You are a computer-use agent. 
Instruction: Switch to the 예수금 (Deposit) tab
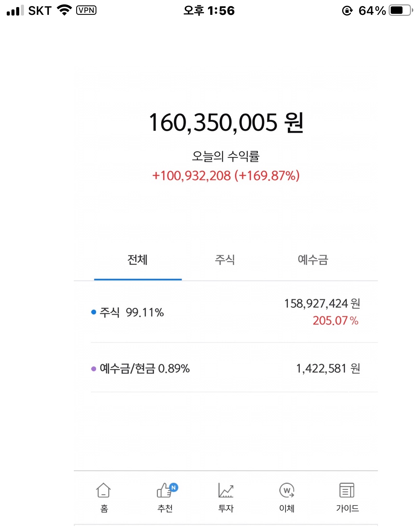313,260
